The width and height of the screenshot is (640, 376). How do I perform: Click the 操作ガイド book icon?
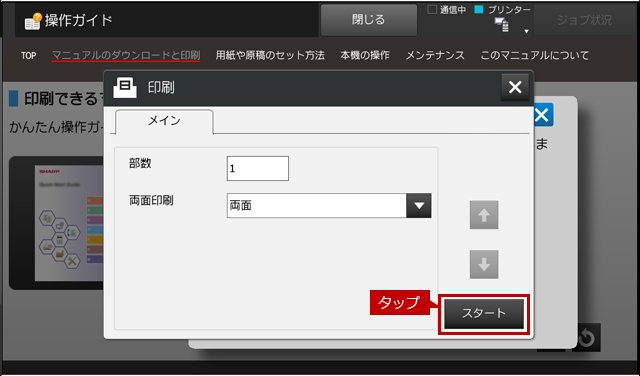click(33, 21)
